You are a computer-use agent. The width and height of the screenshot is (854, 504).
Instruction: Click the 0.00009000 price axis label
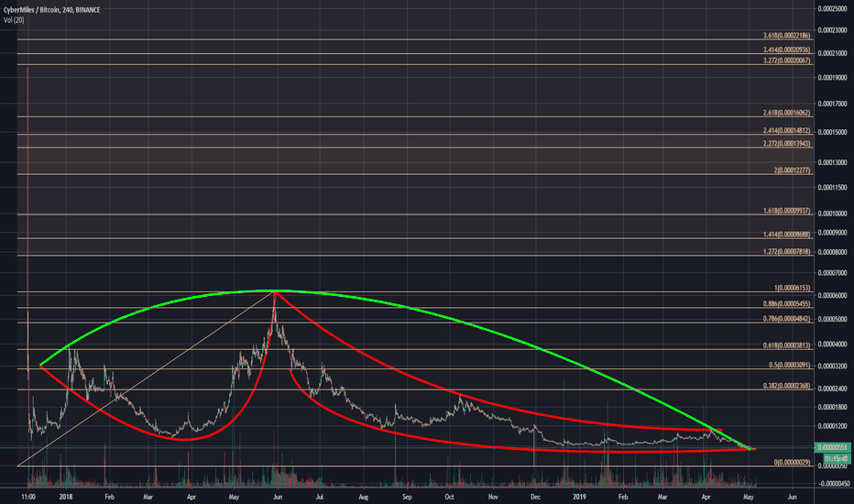point(832,233)
